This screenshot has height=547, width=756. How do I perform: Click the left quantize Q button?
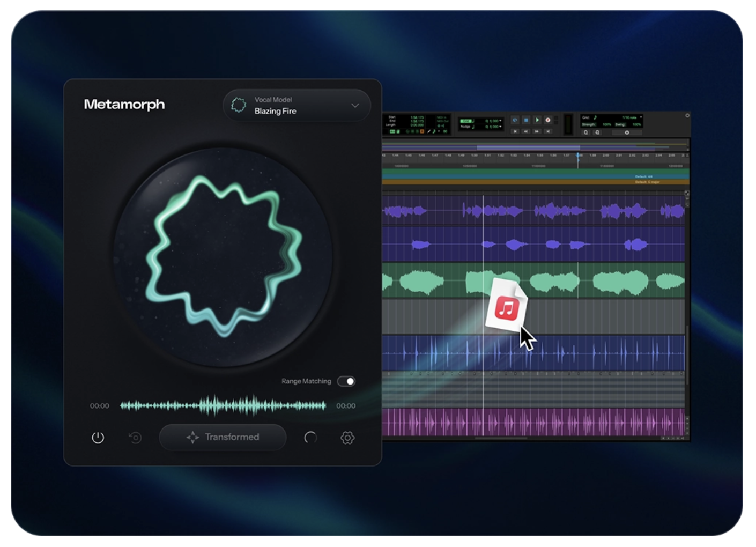coord(586,132)
